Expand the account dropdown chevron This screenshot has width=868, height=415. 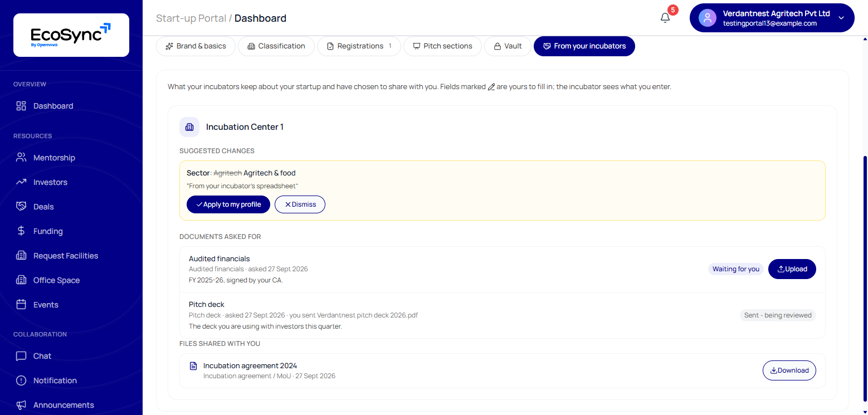coord(841,18)
